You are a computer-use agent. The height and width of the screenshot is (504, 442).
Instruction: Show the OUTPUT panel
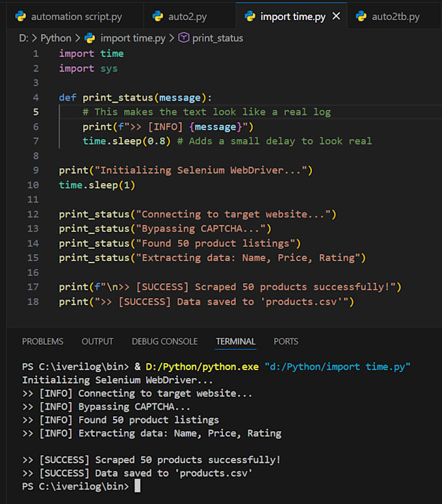pyautogui.click(x=97, y=342)
